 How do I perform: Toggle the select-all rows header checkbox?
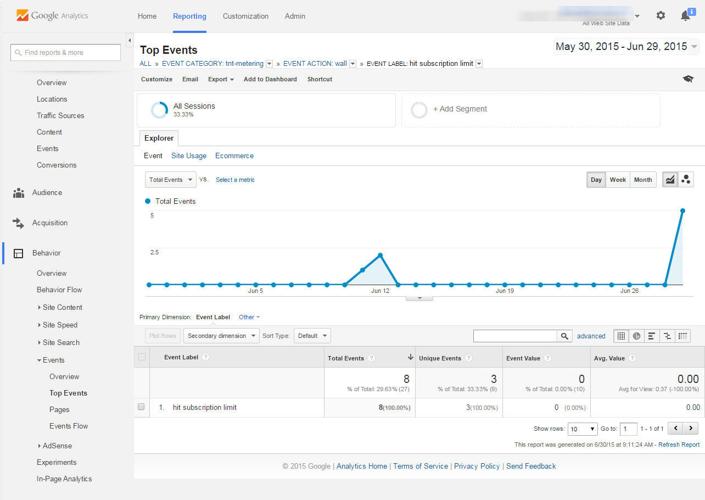142,357
